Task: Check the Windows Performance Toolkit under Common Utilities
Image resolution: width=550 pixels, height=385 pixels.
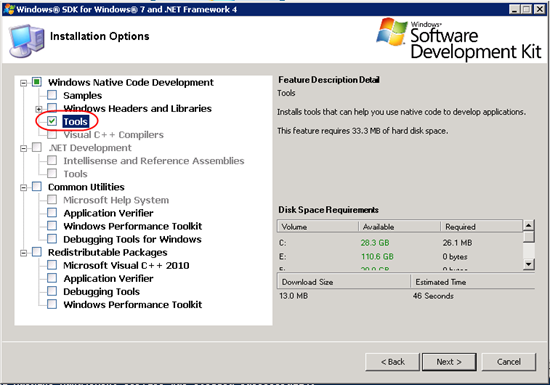Action: [52, 226]
